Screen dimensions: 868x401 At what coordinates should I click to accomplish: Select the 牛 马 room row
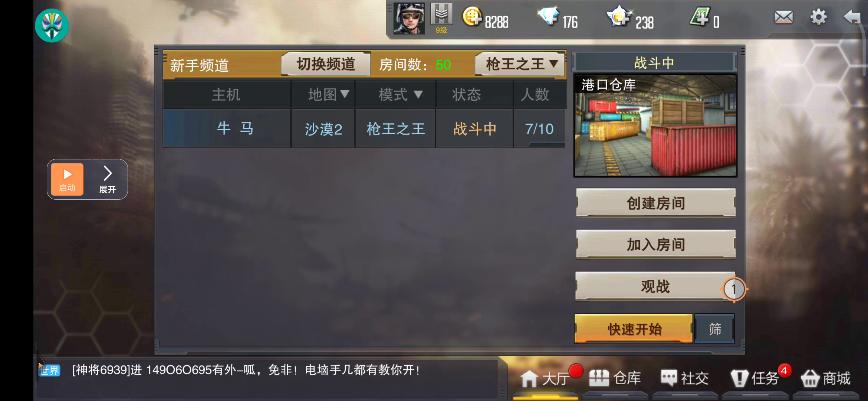point(364,128)
